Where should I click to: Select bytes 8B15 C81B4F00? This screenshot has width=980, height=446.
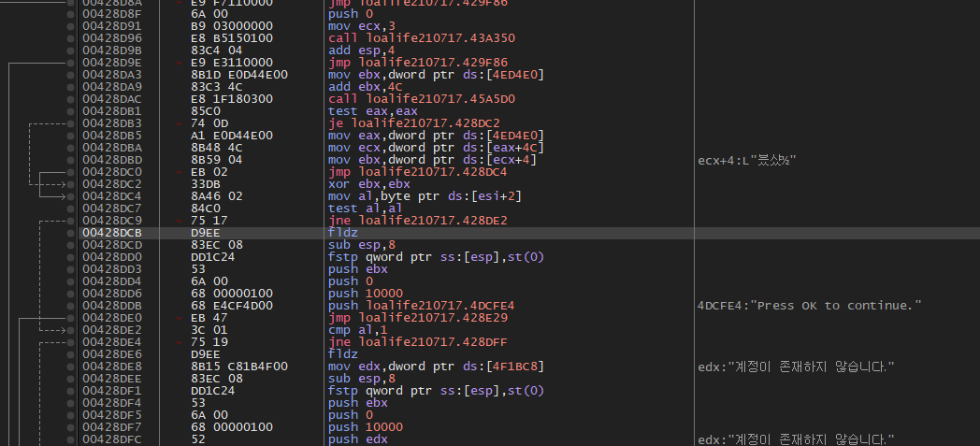point(239,367)
